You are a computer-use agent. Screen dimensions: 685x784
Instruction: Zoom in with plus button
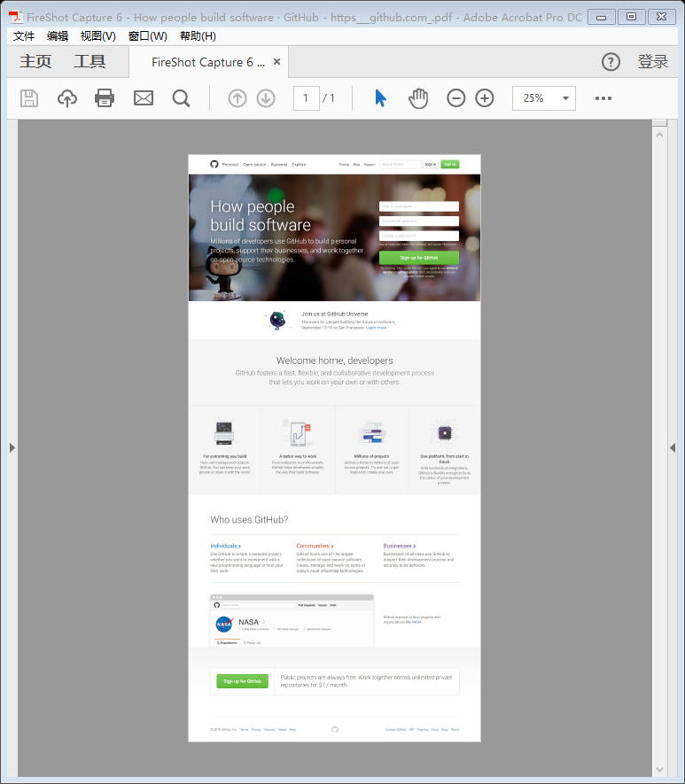pyautogui.click(x=485, y=98)
